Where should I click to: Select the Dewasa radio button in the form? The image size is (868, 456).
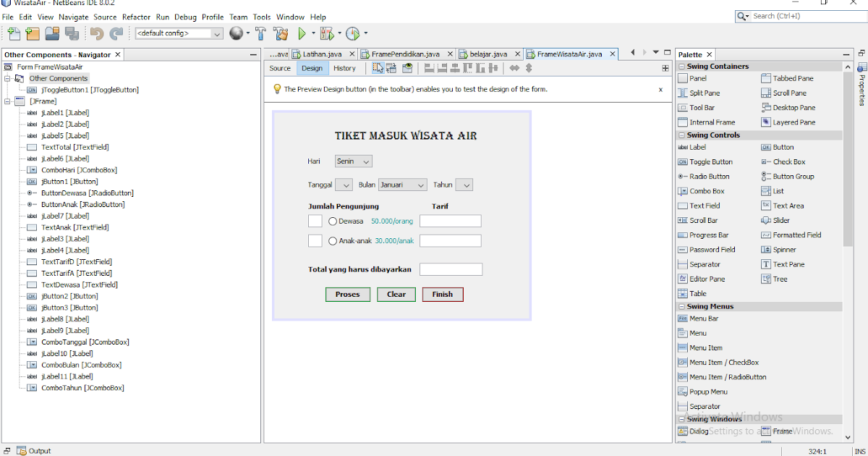pos(333,221)
